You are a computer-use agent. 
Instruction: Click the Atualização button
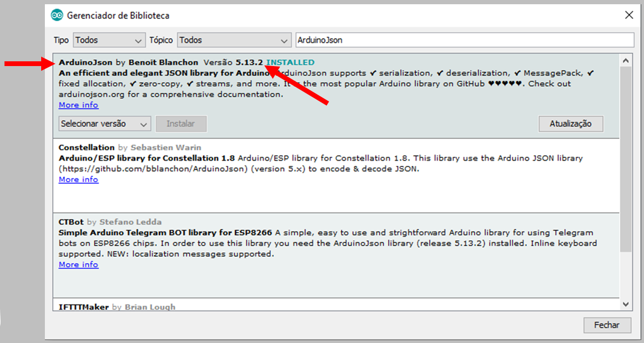click(571, 124)
